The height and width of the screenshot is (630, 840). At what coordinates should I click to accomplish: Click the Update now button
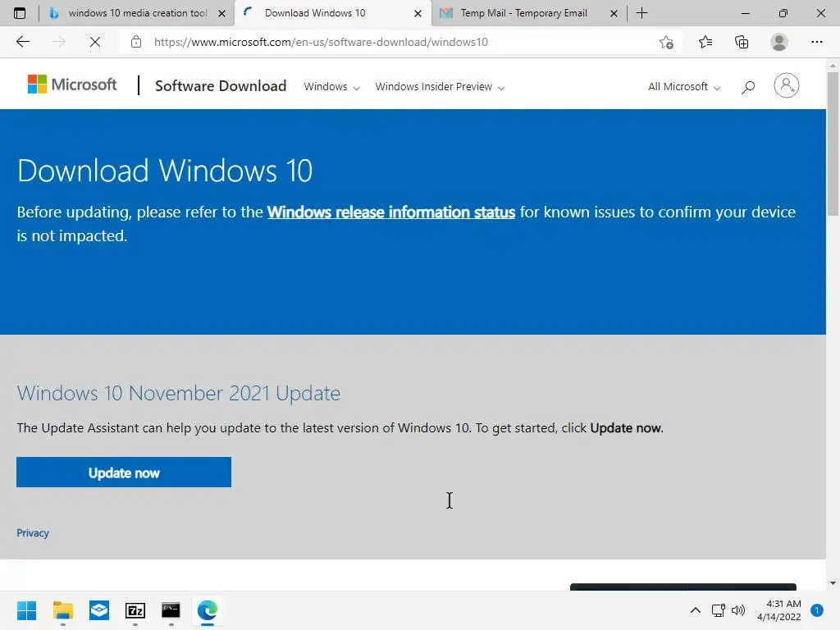coord(124,472)
